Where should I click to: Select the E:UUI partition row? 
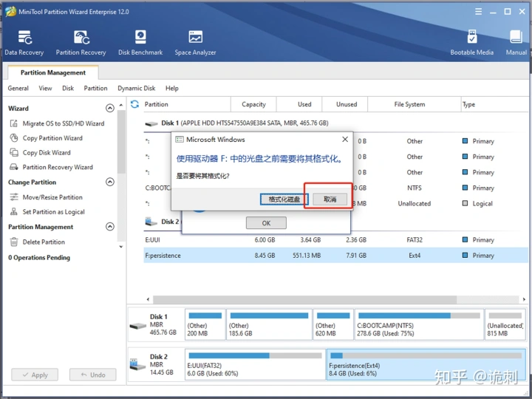pyautogui.click(x=335, y=240)
